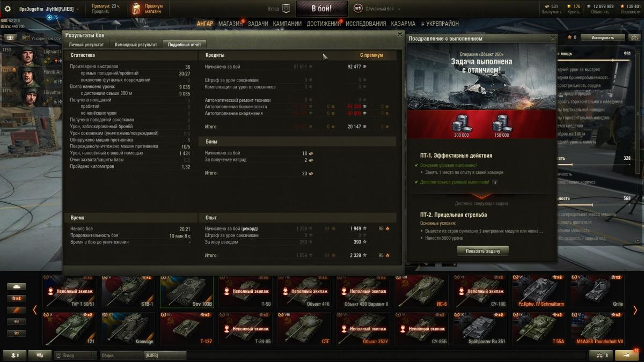Open the bottom-right players 8 icon
The image size is (644, 362).
[601, 355]
